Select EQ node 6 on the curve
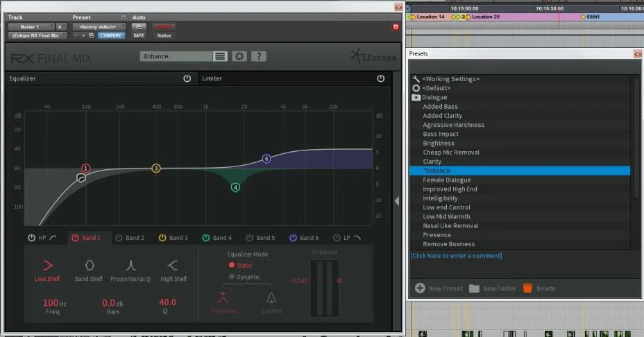Image resolution: width=644 pixels, height=337 pixels. [x=266, y=158]
